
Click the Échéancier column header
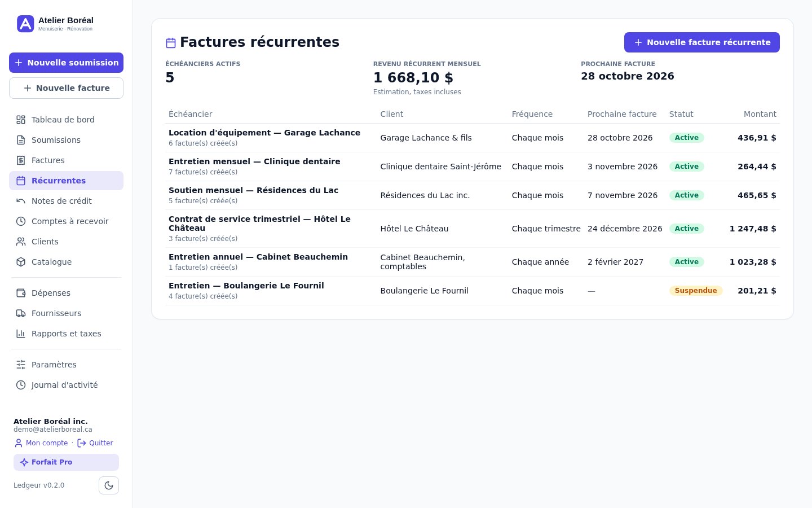(191, 114)
